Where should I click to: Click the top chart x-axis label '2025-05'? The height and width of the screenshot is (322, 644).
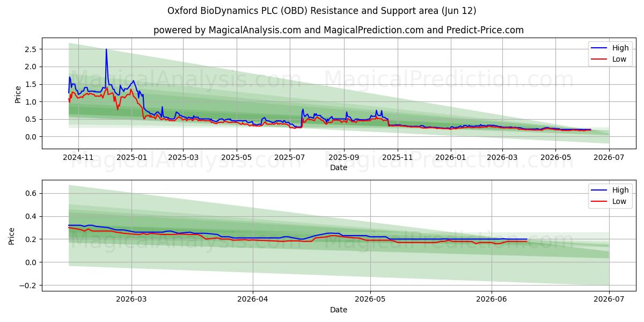(237, 157)
